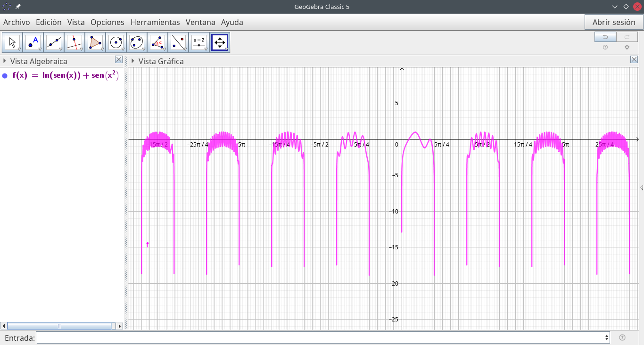Image resolution: width=644 pixels, height=345 pixels.
Task: Select the Ellipse conic tool
Action: click(x=137, y=42)
